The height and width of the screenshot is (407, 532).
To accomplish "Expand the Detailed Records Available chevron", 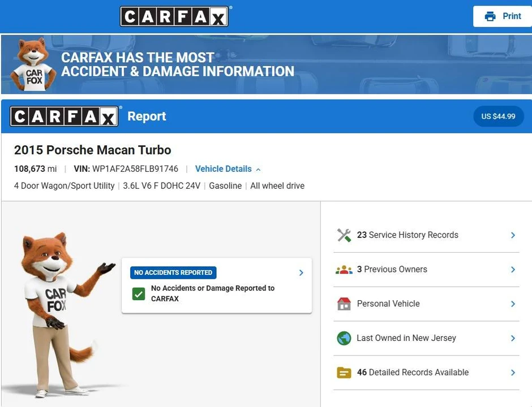I will pyautogui.click(x=513, y=373).
